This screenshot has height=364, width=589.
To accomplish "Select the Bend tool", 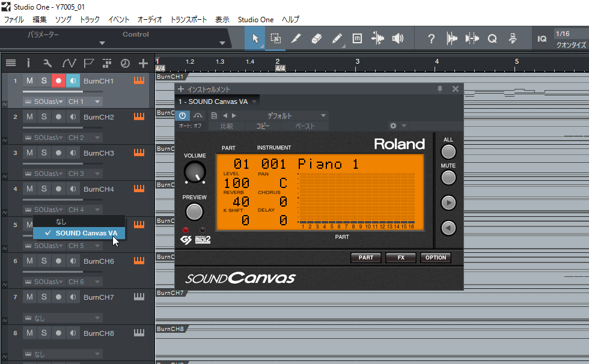I will pos(377,38).
